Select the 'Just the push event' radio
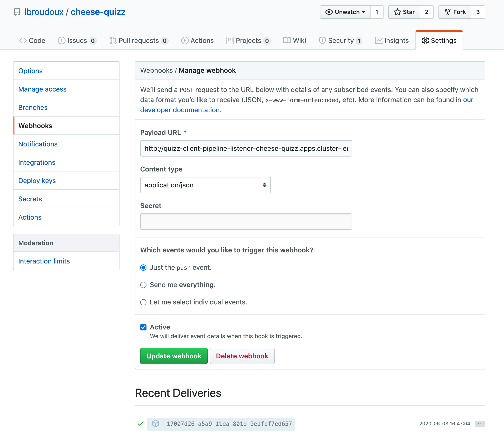Screen dimensions: 504x434 coord(143,267)
